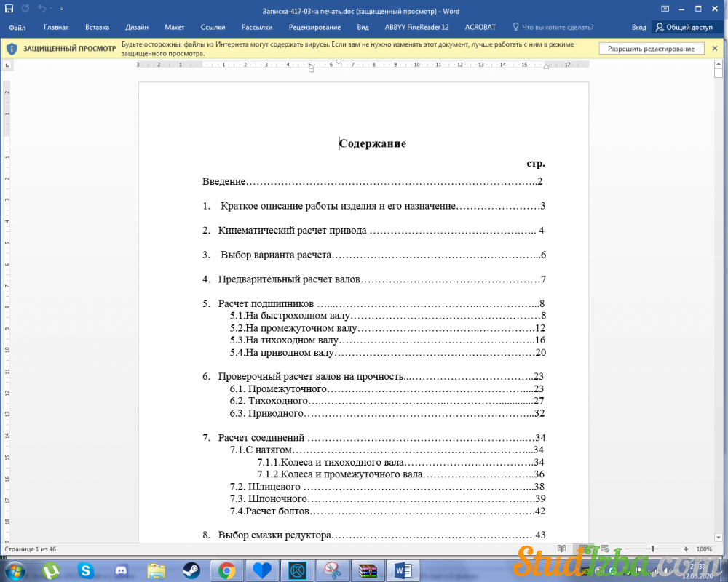Click the 'Выбор варианта расчета' line

374,255
